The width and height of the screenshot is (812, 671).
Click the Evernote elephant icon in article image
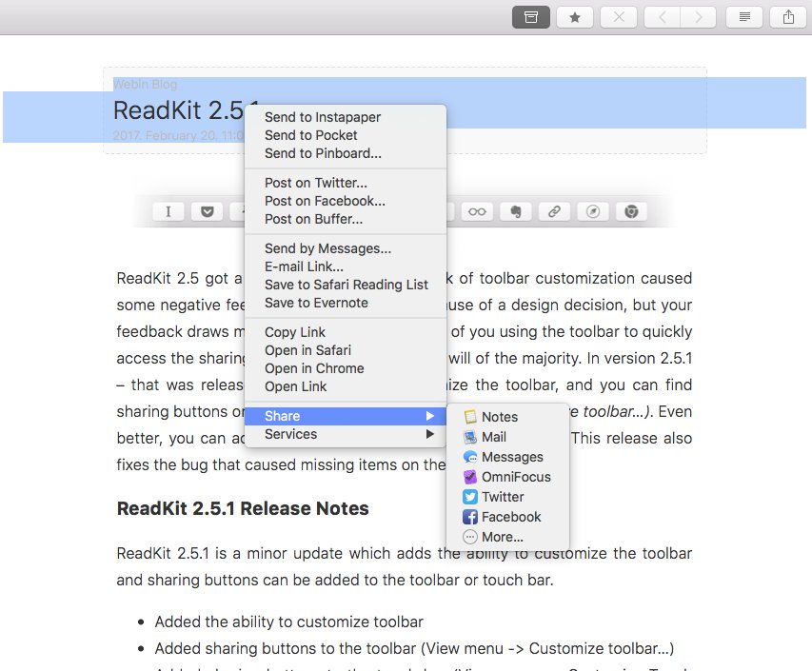click(516, 211)
